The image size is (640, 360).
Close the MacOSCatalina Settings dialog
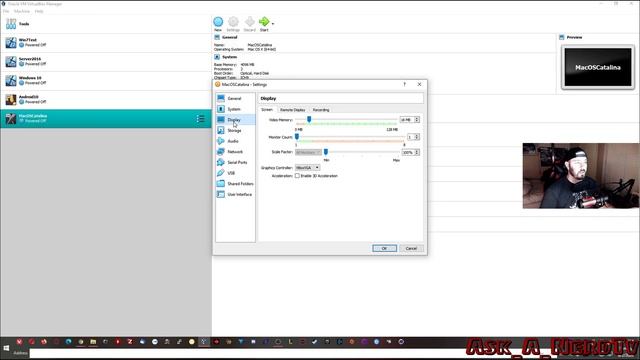pyautogui.click(x=419, y=84)
